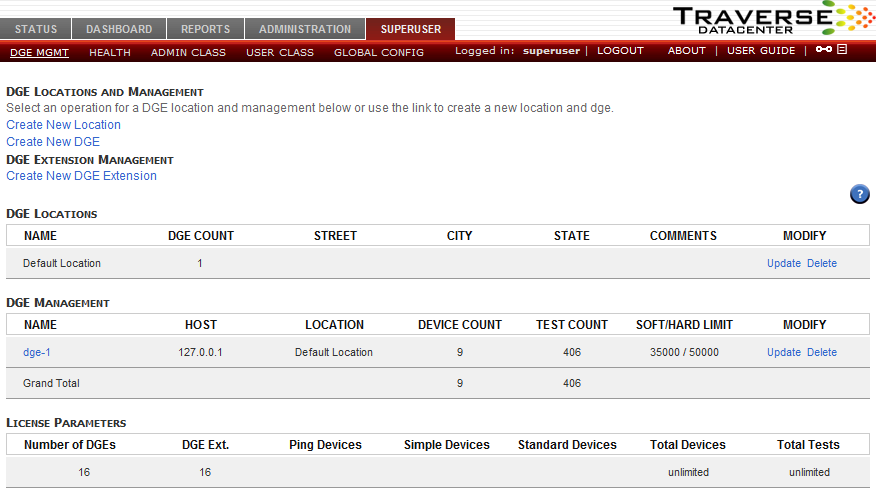Open the Global Config submenu item

pos(379,52)
